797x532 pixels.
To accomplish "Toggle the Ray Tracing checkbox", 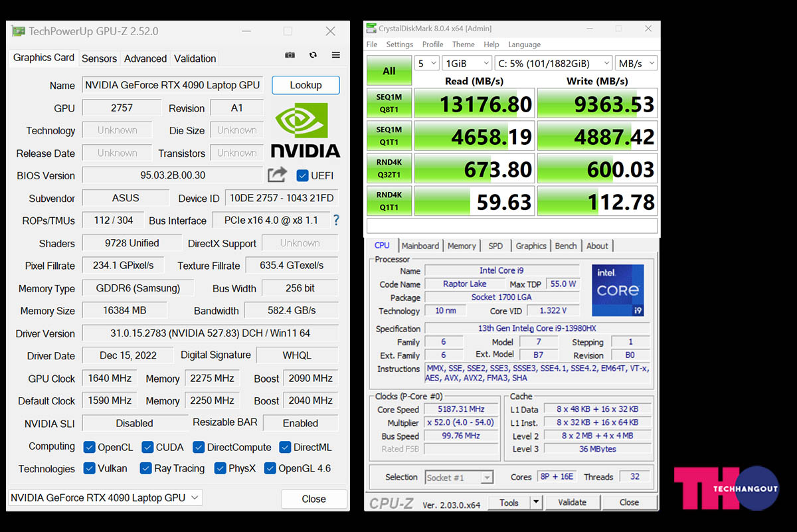I will (x=146, y=468).
